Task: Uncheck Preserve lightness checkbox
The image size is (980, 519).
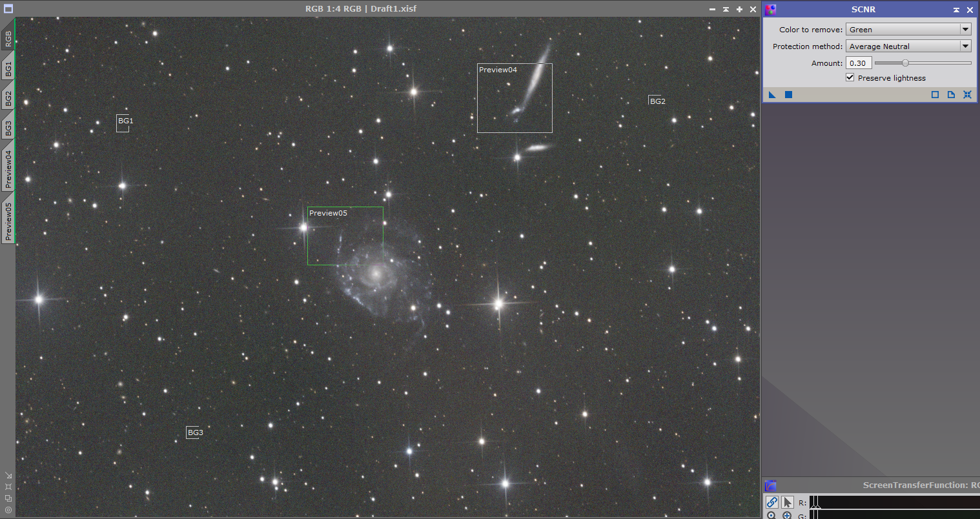Action: [850, 77]
